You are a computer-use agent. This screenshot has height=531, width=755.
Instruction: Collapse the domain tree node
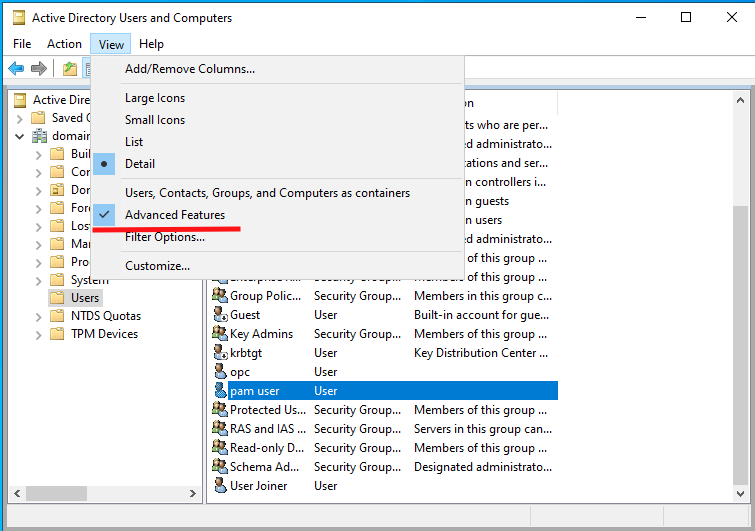tap(19, 136)
